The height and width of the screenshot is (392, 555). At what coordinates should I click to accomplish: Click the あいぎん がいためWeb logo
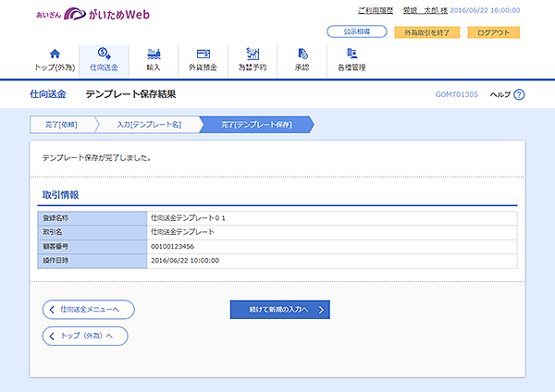click(x=92, y=14)
